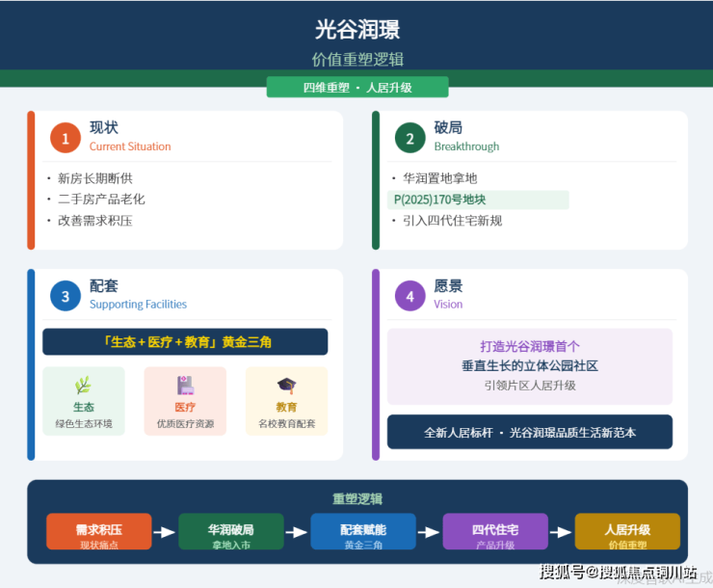Click arrow between 需求积压 and 华润破局

pos(165,532)
